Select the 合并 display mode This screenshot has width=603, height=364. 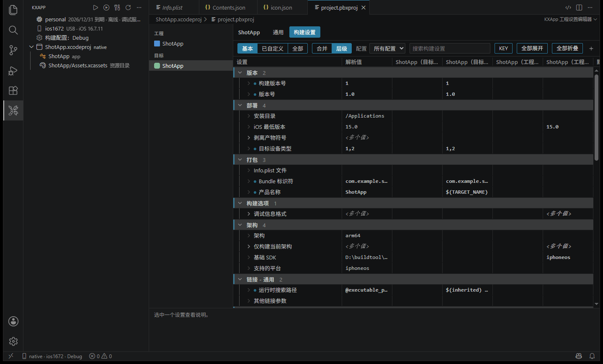coord(322,49)
